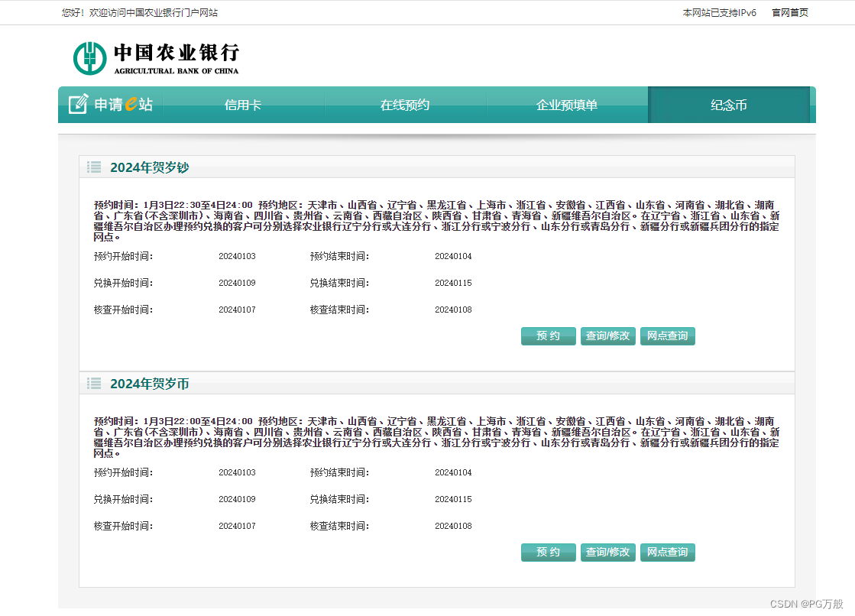Viewport: 855px width, 616px height.
Task: Click 兑换结束时间 value 20240115 in 贺岁币 section
Action: [453, 499]
